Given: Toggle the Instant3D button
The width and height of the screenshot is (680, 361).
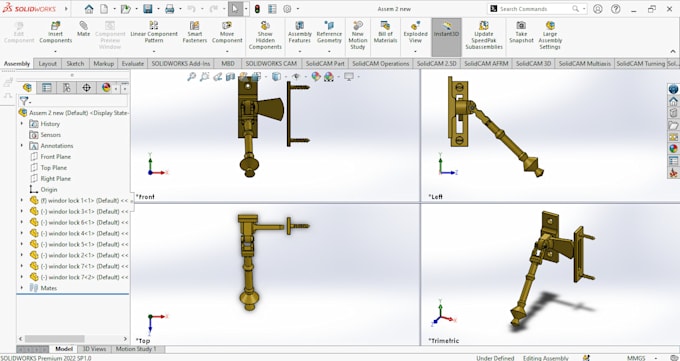Looking at the screenshot, I should coord(446,37).
